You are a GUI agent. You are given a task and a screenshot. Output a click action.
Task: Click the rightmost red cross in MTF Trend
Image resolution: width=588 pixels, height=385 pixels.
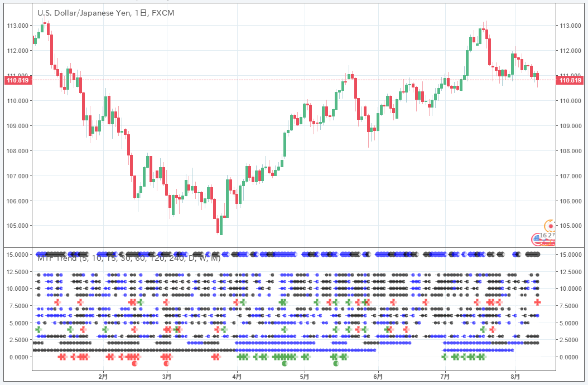pyautogui.click(x=537, y=302)
